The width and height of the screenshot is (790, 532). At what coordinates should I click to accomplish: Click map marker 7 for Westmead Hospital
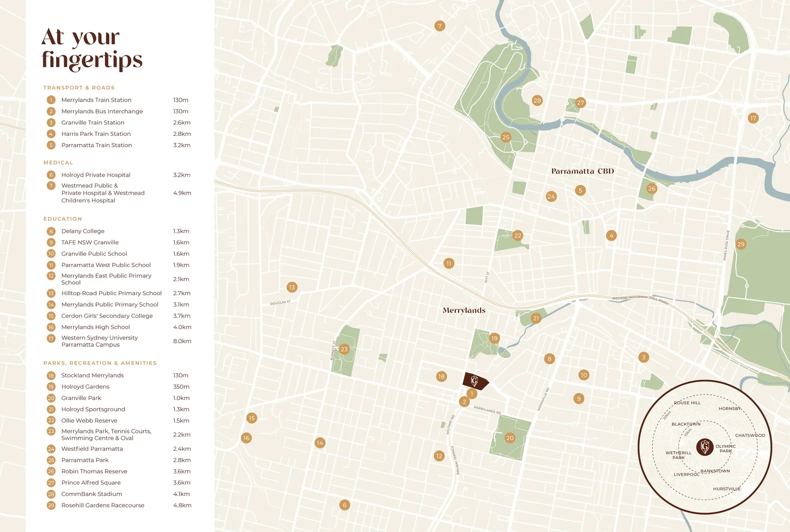440,26
